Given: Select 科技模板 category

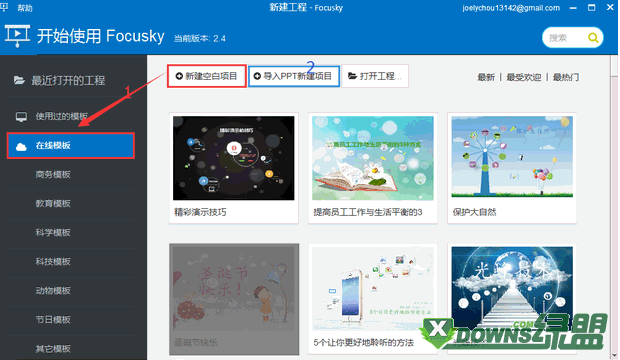Looking at the screenshot, I should coord(53,261).
